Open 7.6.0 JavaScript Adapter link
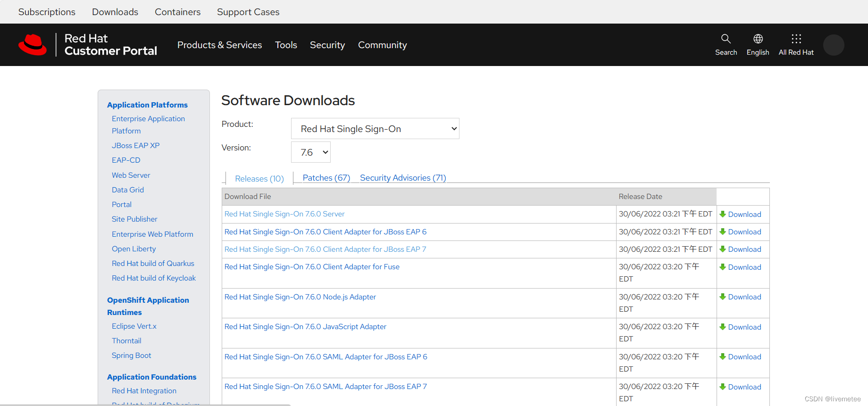The width and height of the screenshot is (868, 406). pos(305,327)
